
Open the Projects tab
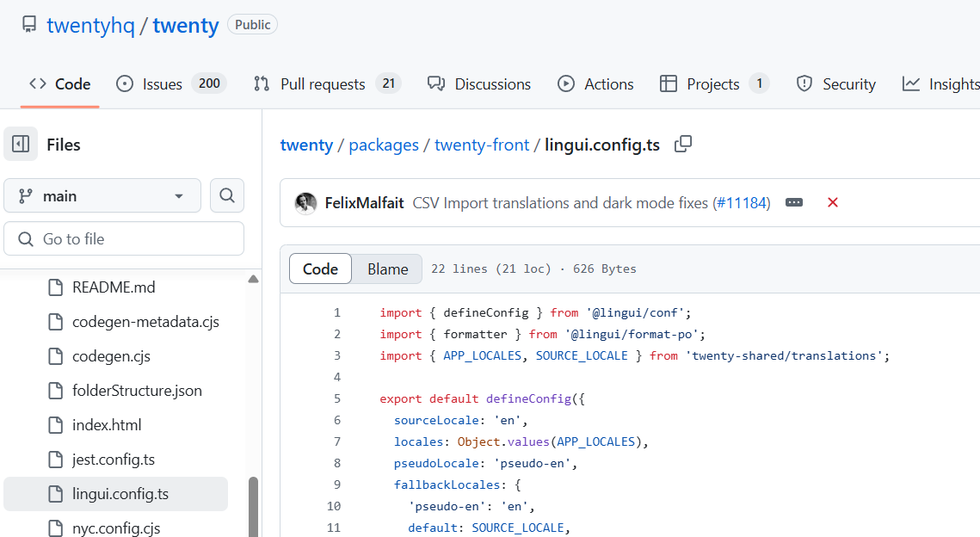[714, 83]
